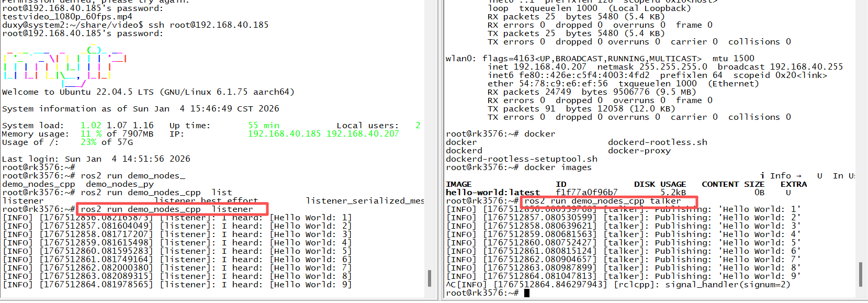Viewport: 868px width, 303px height.
Task: Click the 'Last login: Sun Jan 4 14:51:56 2026' line
Action: click(96, 159)
